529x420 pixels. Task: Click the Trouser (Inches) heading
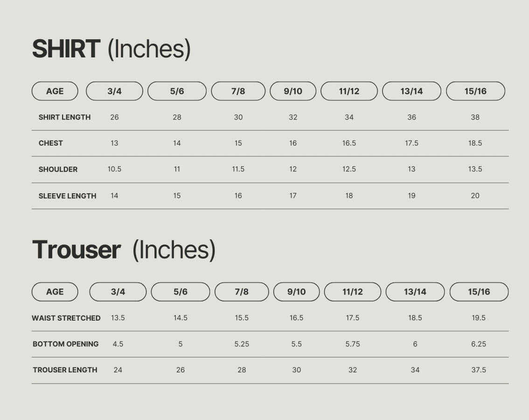(x=124, y=250)
